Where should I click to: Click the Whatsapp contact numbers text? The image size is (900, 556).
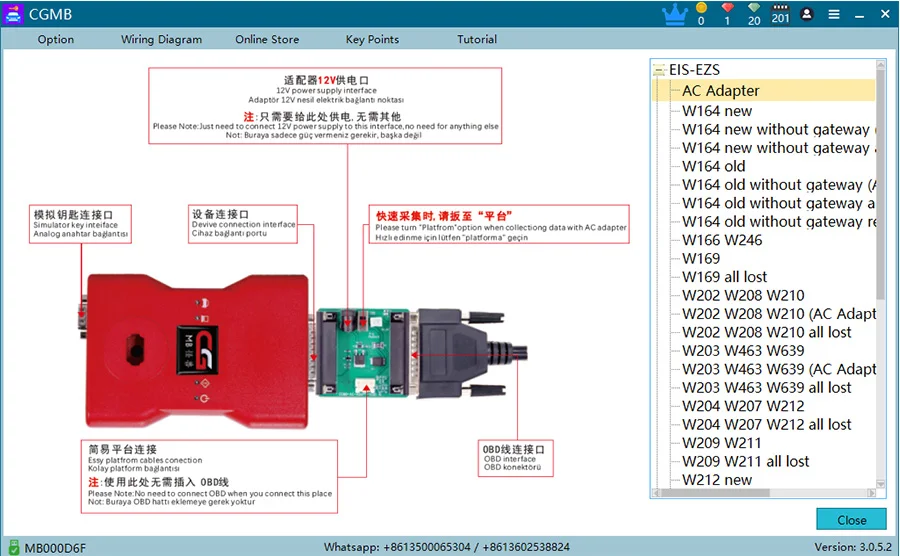coord(447,547)
